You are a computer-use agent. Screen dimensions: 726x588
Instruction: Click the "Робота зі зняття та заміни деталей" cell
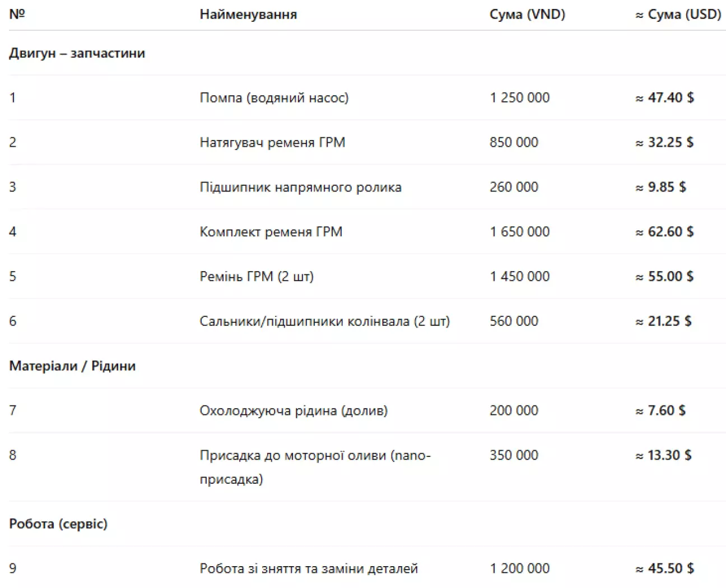click(x=309, y=569)
